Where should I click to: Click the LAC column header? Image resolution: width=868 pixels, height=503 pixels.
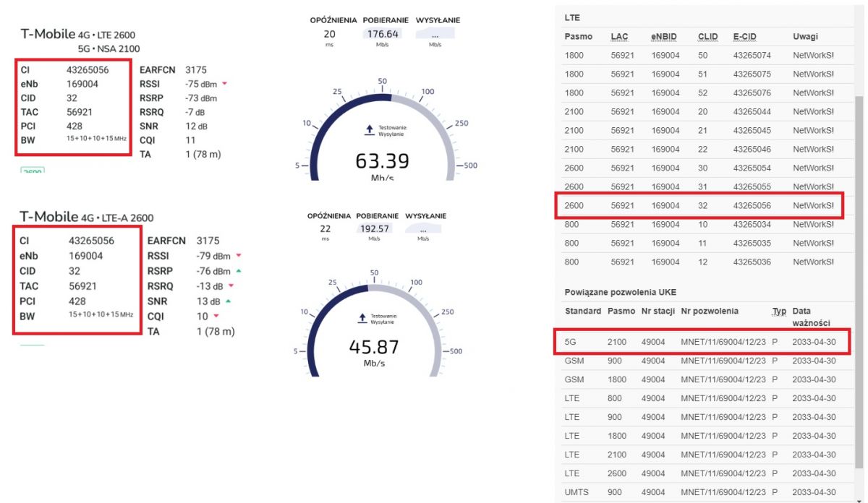point(619,36)
